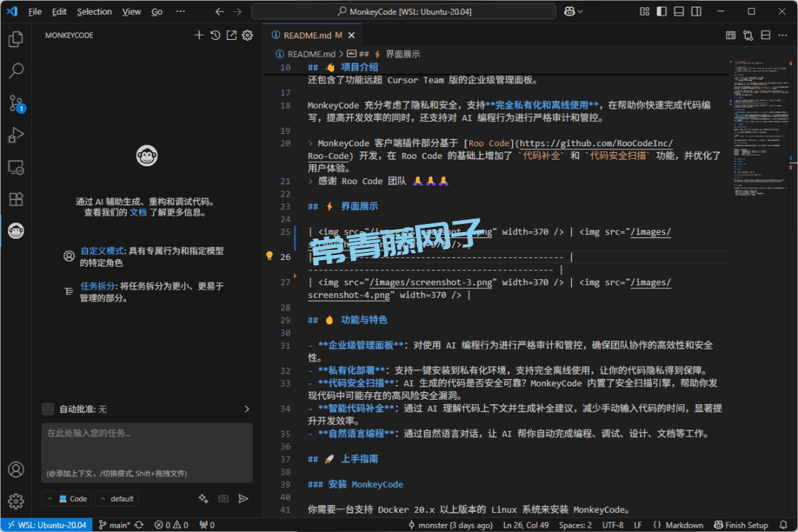Change UTF-8 encoding in status bar

coord(613,525)
